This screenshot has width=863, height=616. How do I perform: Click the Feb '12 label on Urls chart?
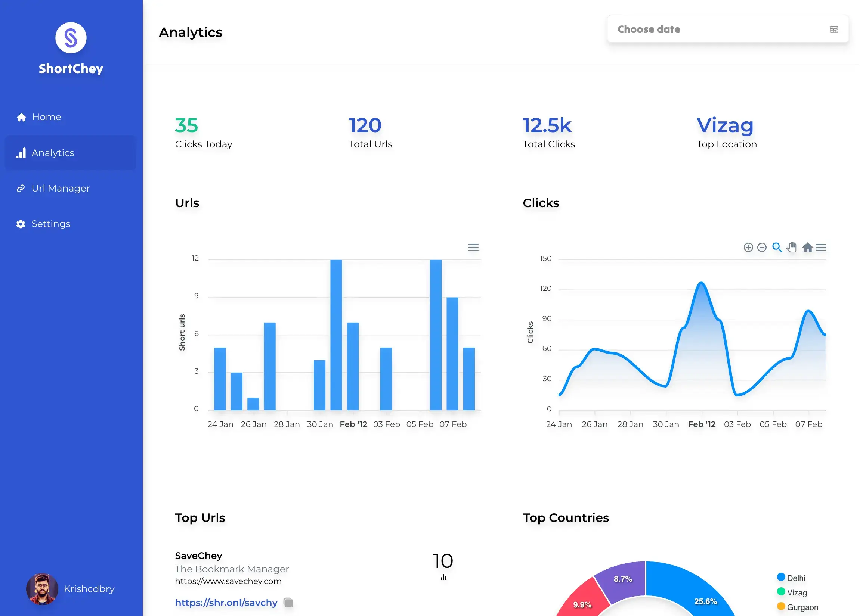pos(353,424)
